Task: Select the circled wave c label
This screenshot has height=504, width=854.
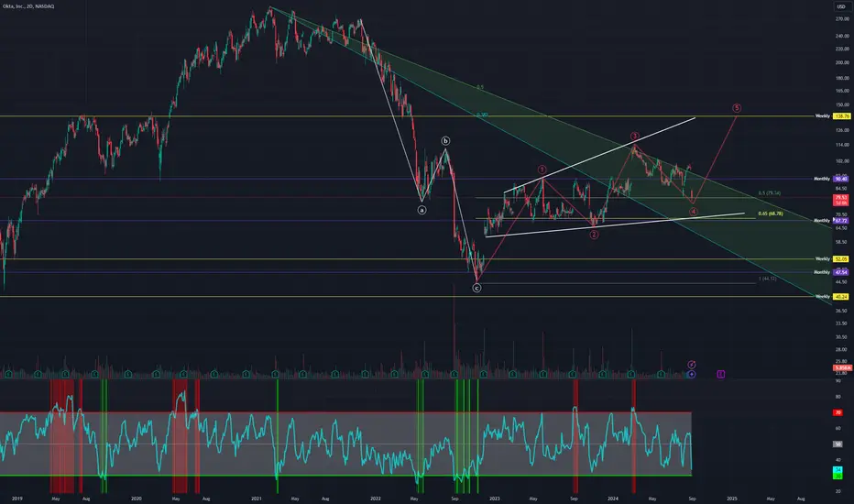Action: coord(476,288)
